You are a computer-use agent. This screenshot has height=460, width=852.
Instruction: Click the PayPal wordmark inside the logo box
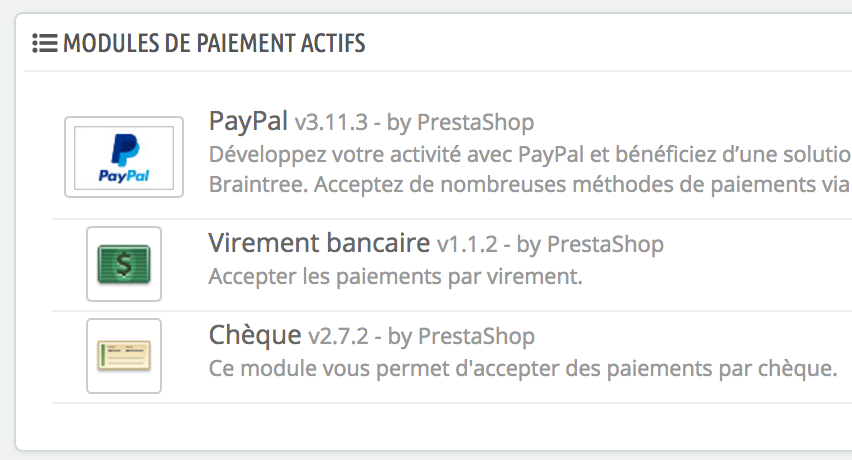point(124,175)
